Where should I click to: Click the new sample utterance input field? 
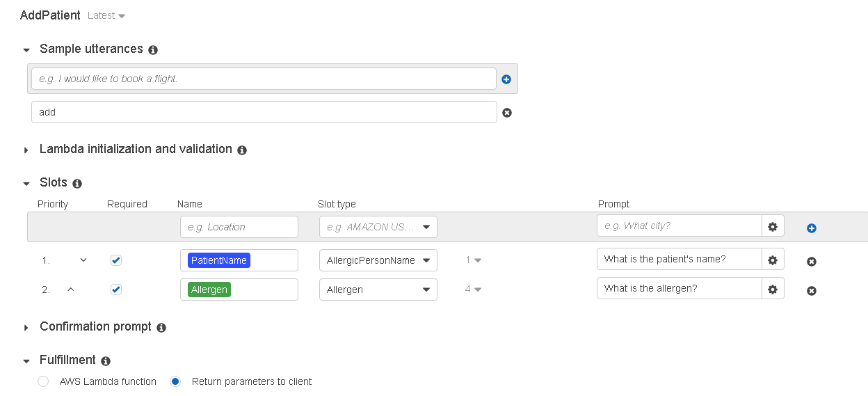pos(264,79)
